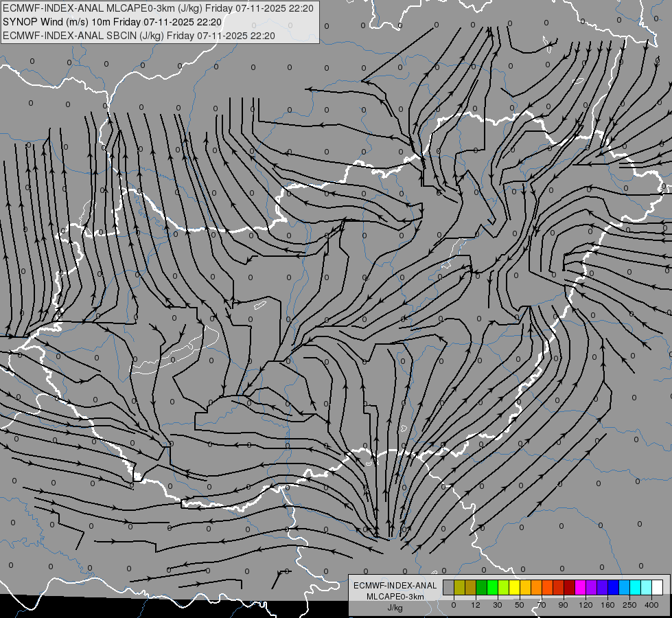Click the legend scale value 0
The height and width of the screenshot is (618, 672).
(x=454, y=605)
